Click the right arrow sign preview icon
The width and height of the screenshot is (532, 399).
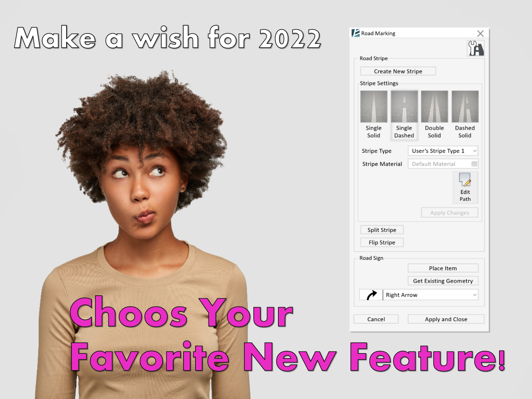tap(371, 295)
